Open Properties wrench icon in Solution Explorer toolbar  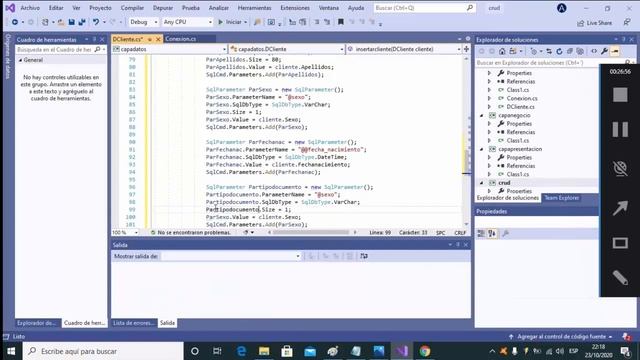(x=604, y=51)
